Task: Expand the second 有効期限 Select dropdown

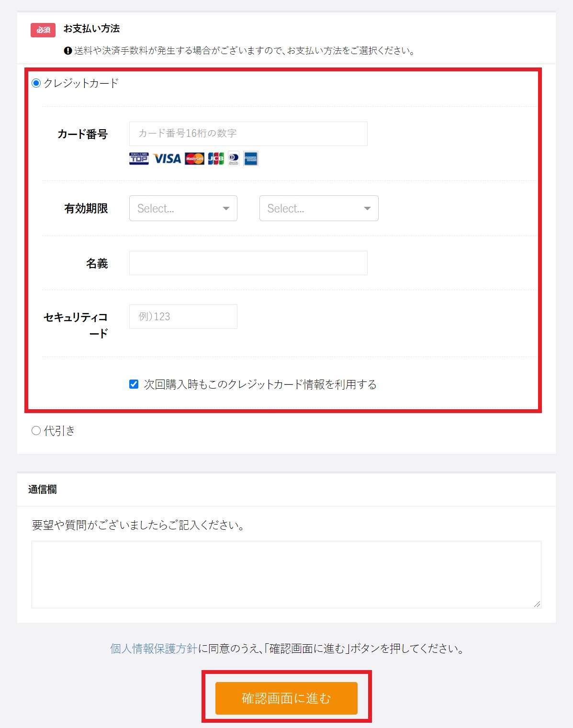Action: pyautogui.click(x=318, y=208)
